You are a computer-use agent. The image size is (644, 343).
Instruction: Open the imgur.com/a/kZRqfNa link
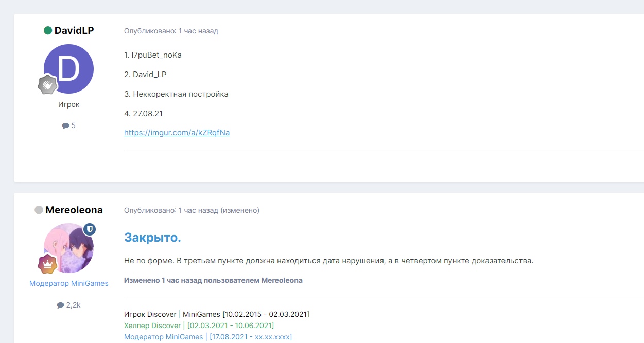click(x=177, y=133)
